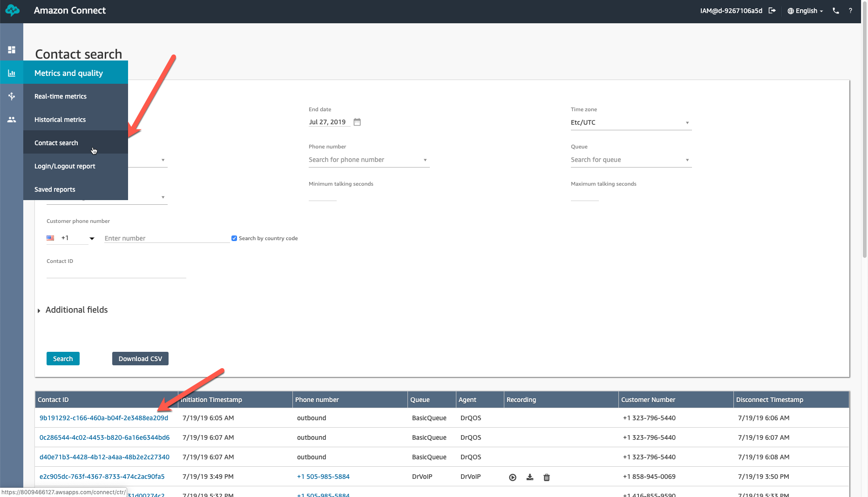
Task: Click the End date Jul 27, 2019 field
Action: point(329,122)
